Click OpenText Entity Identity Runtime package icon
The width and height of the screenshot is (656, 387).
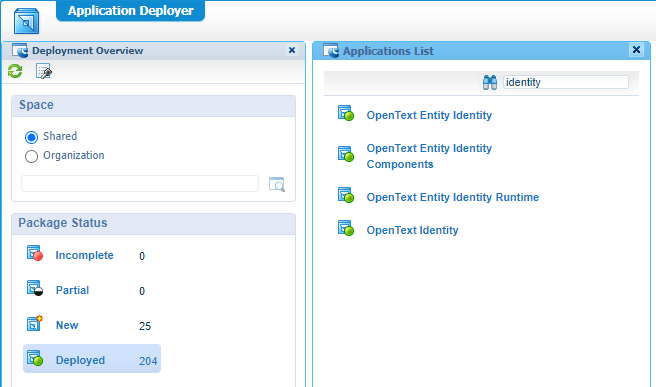(346, 195)
